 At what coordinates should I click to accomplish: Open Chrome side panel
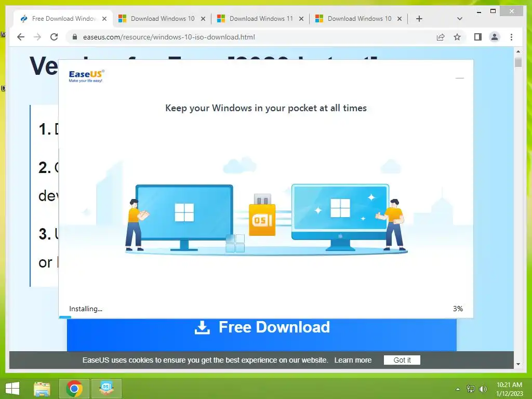tap(478, 37)
